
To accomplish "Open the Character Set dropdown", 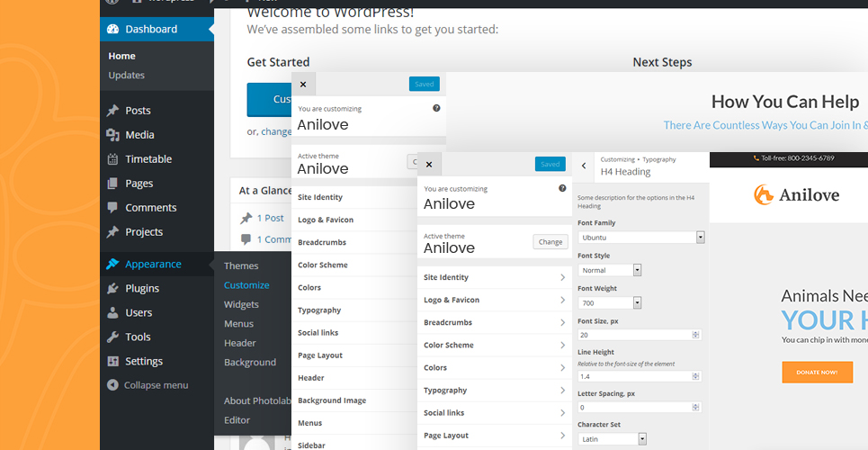I will coord(613,439).
